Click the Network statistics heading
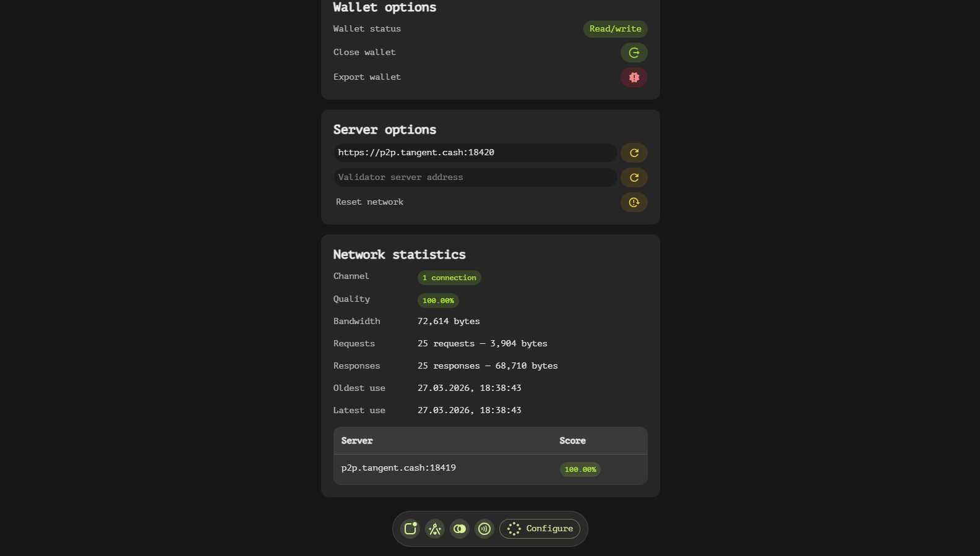The height and width of the screenshot is (556, 980). tap(399, 255)
